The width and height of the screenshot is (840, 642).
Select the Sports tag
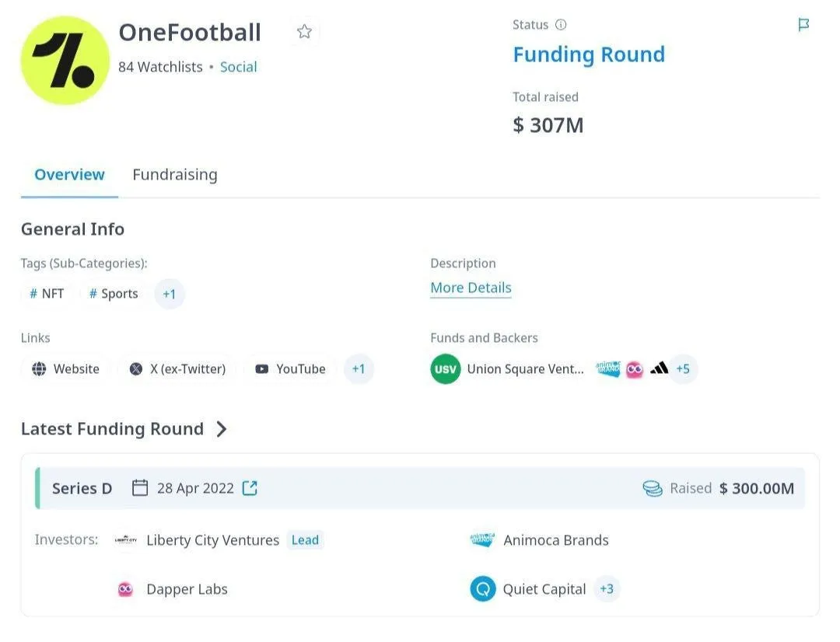114,294
